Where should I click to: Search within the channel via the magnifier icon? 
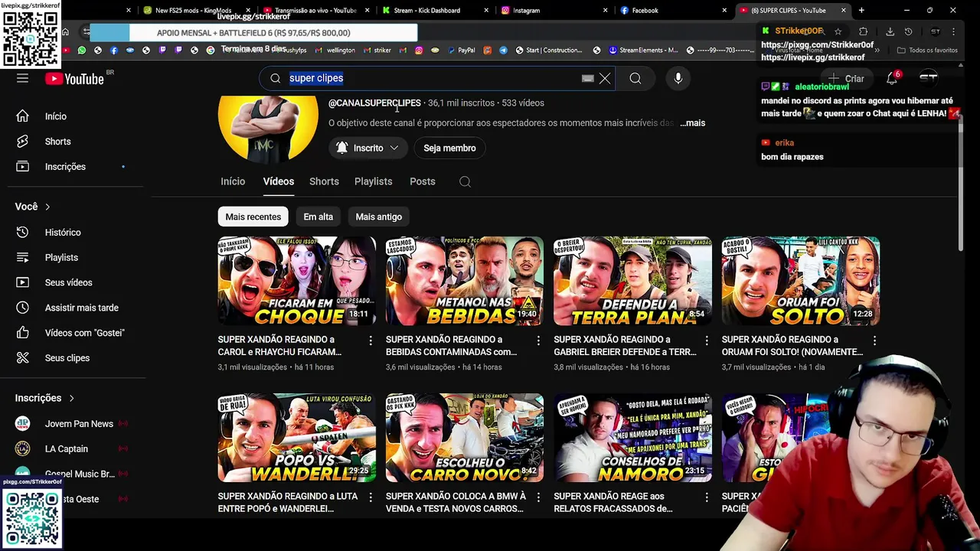(465, 181)
